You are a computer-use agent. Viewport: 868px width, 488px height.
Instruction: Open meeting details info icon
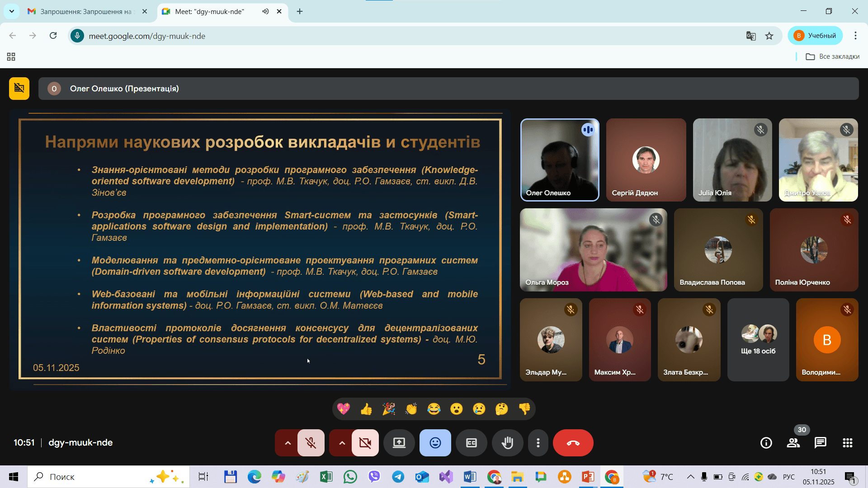tap(766, 443)
